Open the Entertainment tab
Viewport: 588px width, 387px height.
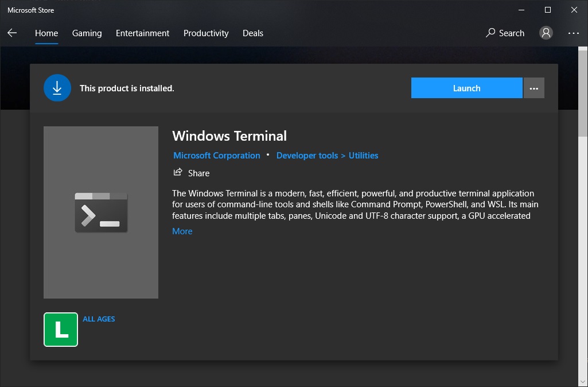142,33
